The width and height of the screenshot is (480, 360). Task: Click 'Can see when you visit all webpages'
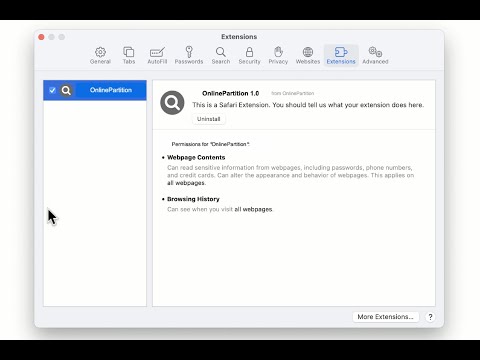pyautogui.click(x=220, y=209)
